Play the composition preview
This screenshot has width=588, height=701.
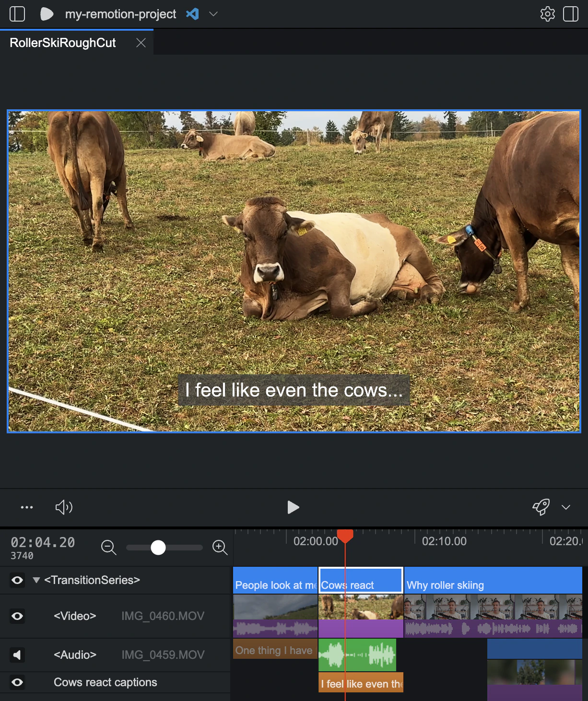293,507
